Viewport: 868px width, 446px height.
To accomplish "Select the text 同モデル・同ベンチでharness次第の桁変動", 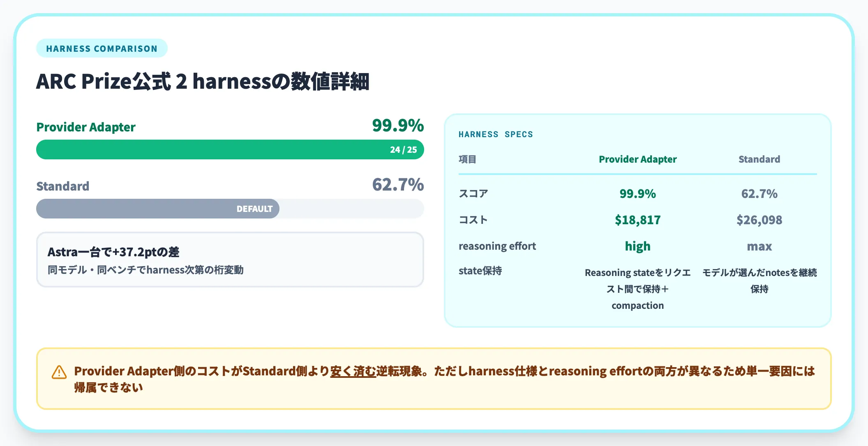I will 145,270.
